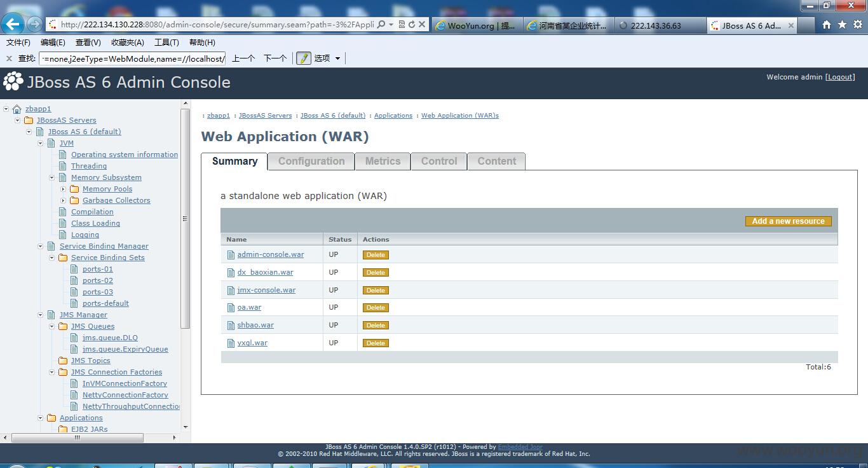Open the Control tab

tap(439, 162)
